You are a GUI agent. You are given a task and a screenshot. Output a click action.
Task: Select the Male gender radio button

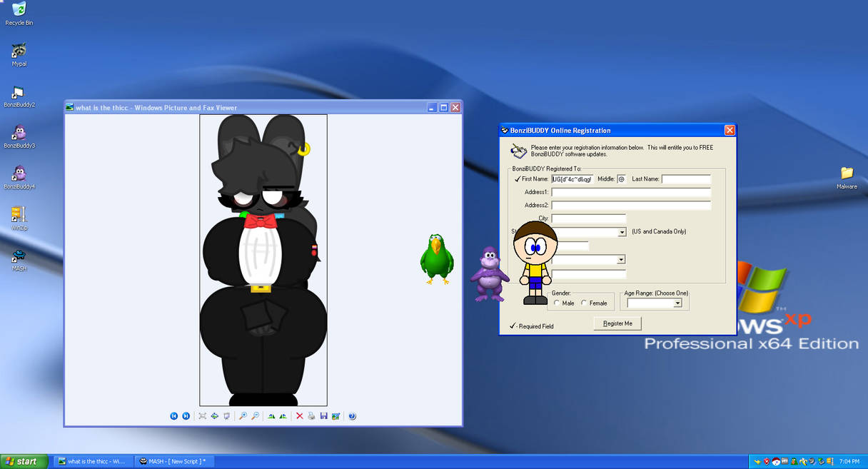pyautogui.click(x=557, y=303)
